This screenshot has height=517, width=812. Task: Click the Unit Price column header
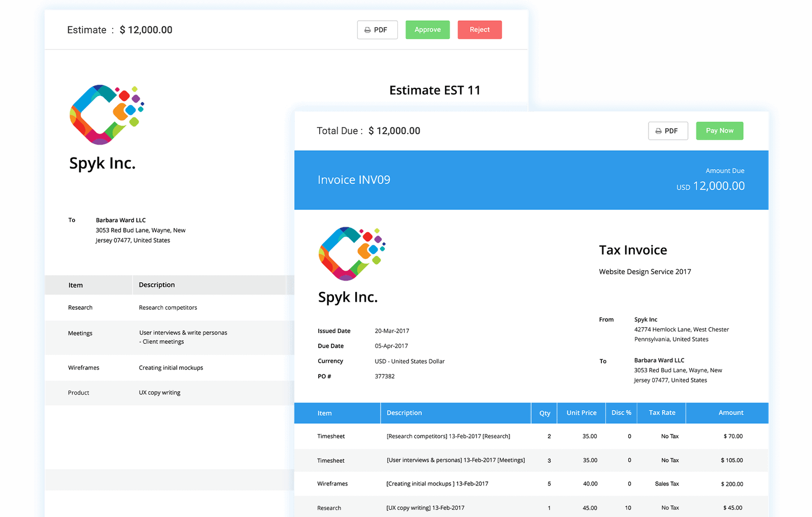[x=581, y=413]
